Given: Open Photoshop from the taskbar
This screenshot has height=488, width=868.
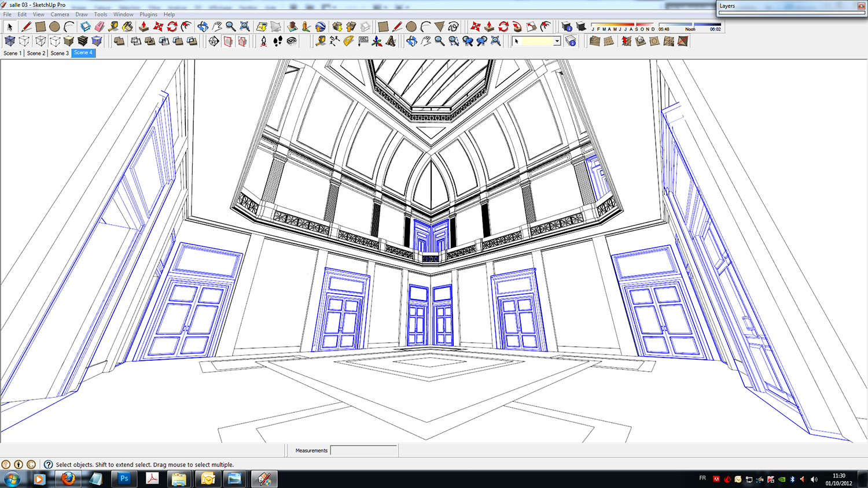Looking at the screenshot, I should 124,479.
